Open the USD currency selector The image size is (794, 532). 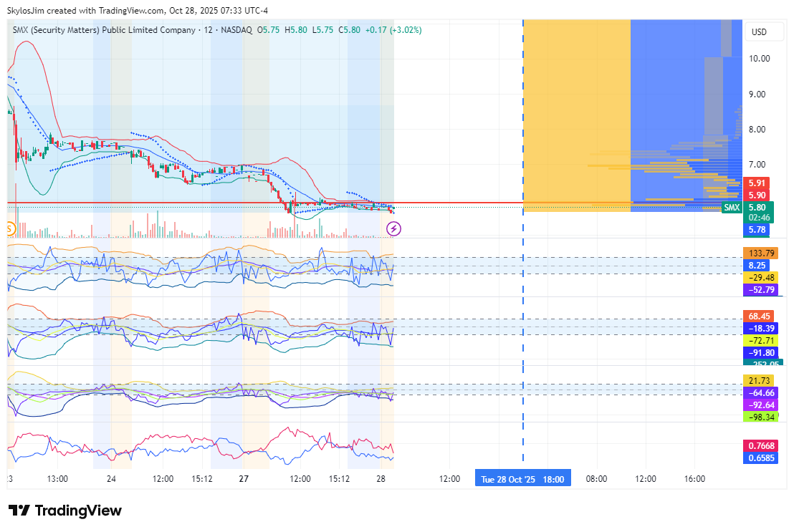[758, 32]
